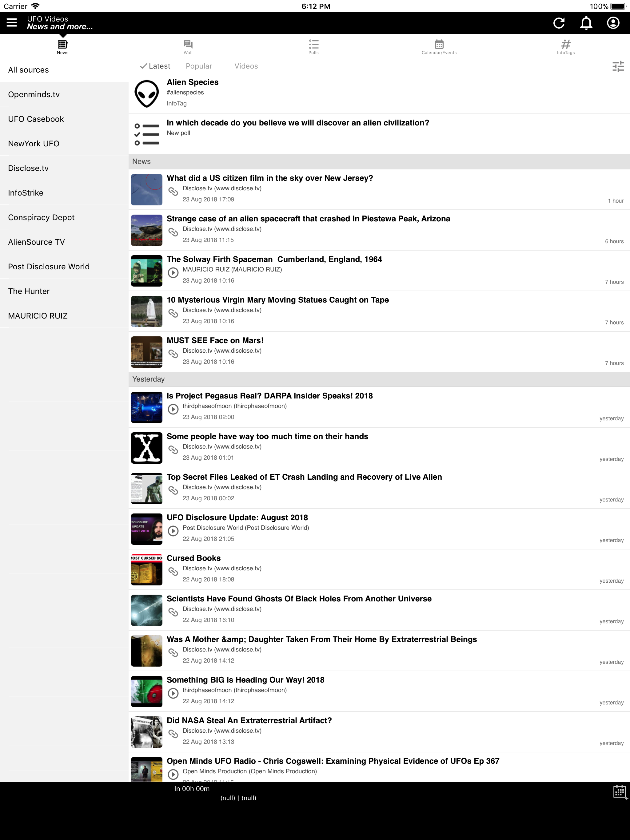
Task: Open the hamburger menu
Action: 12,23
